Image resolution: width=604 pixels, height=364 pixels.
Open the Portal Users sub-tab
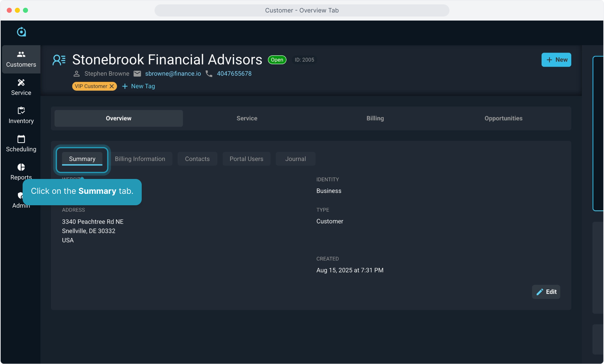click(x=246, y=159)
